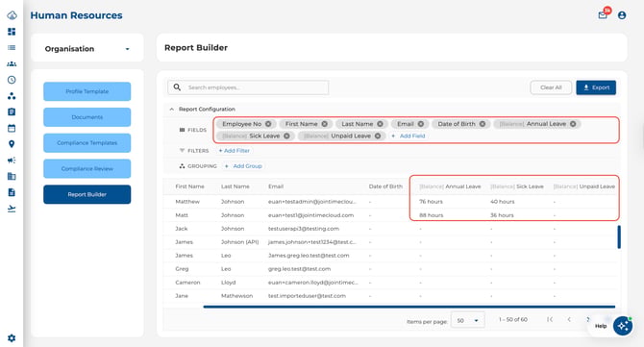This screenshot has width=644, height=347.
Task: Click greg.leo.test@test.com email cell
Action: click(x=299, y=269)
